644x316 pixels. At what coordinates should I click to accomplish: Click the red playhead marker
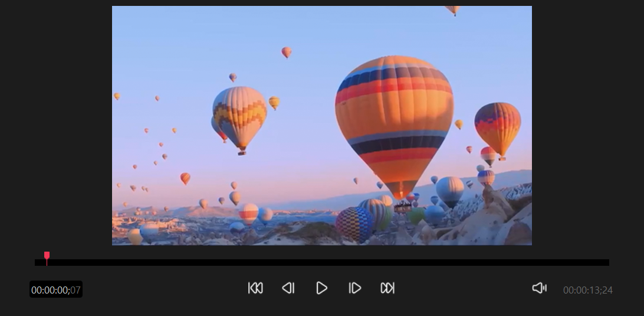pos(47,256)
